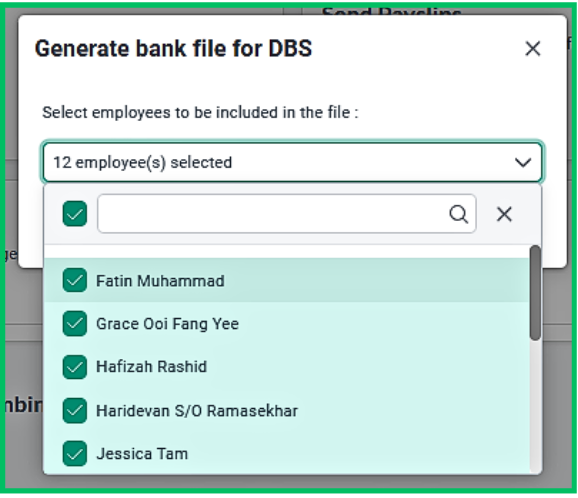Close the employee dropdown panel with X
This screenshot has width=578, height=498.
point(504,214)
